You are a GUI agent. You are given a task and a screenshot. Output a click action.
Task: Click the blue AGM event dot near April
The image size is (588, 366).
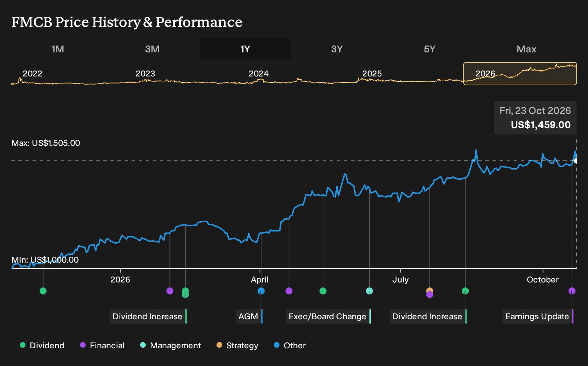(x=261, y=291)
